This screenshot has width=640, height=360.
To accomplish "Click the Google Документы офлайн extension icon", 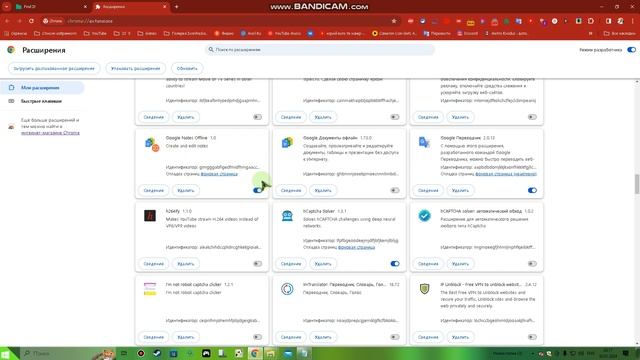I will pyautogui.click(x=287, y=142).
